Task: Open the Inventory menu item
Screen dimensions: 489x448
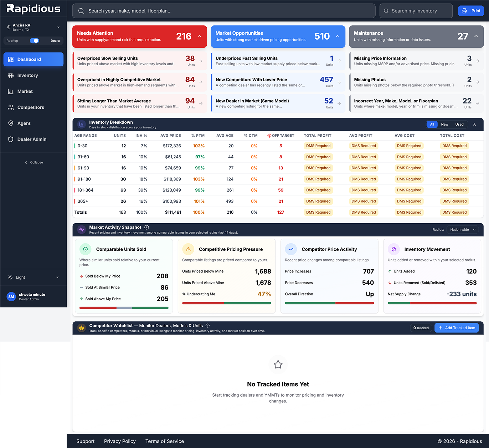Action: (x=34, y=75)
